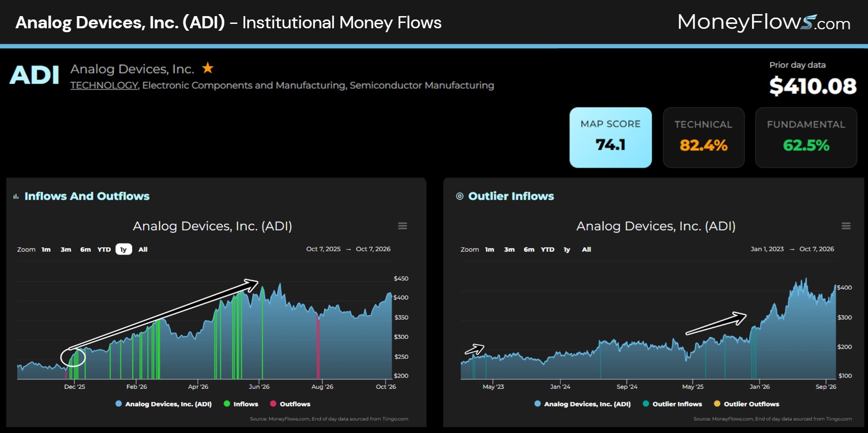Set the Outlier Inflows chart zoom to All
The width and height of the screenshot is (868, 433).
coord(587,249)
